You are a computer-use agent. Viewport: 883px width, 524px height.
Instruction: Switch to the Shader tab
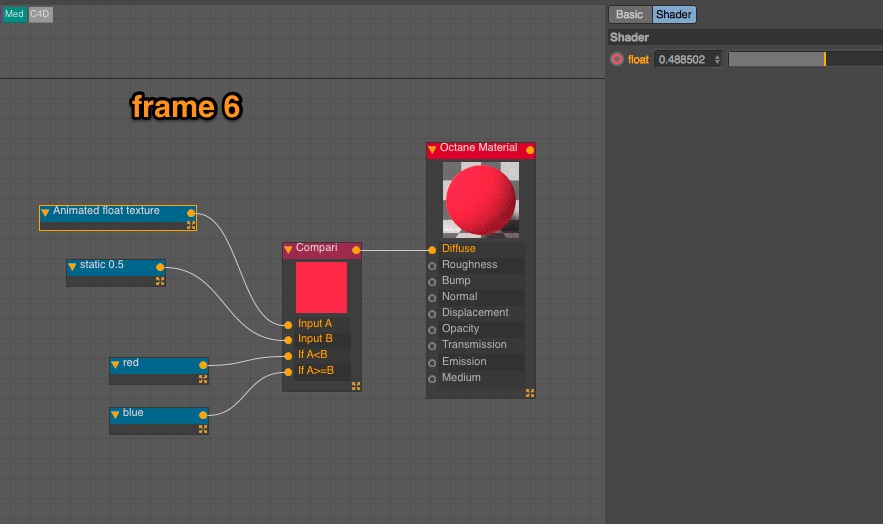click(674, 15)
